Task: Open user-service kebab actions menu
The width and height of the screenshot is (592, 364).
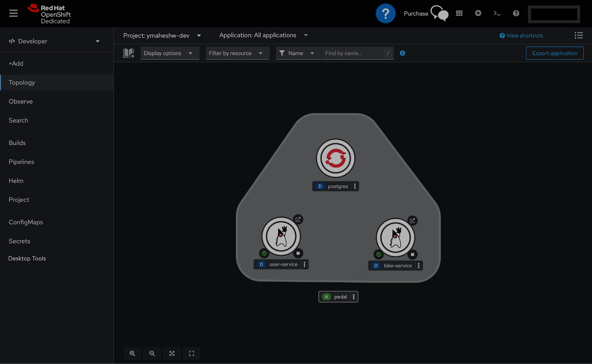Action: tap(305, 264)
